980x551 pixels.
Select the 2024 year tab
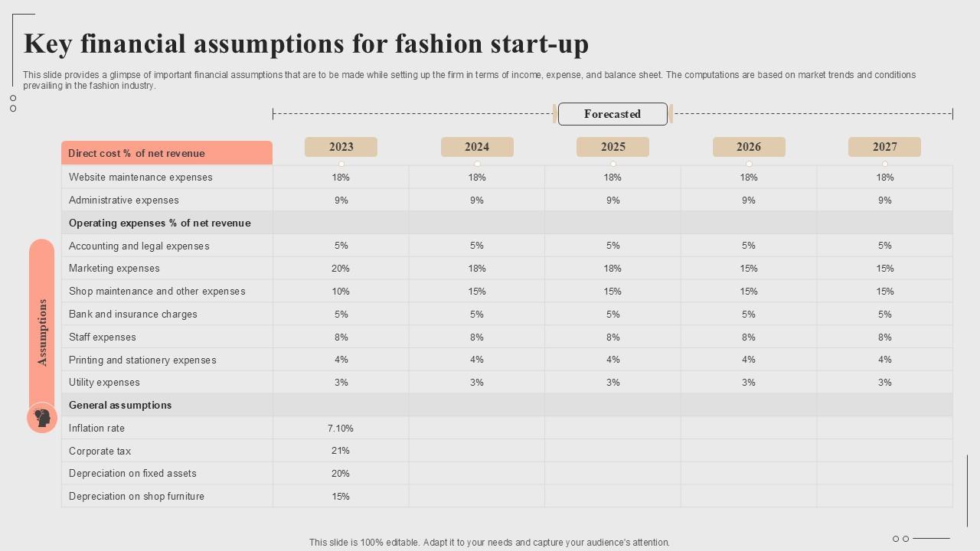coord(477,147)
